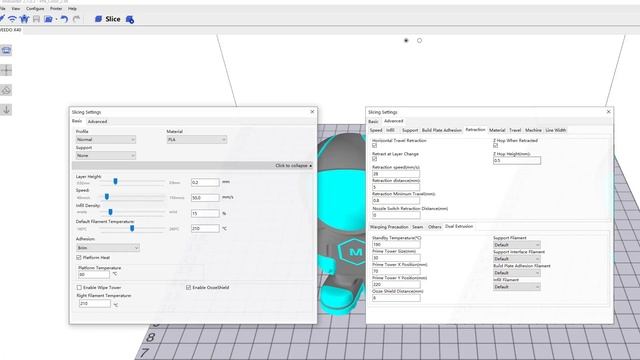Click the basket icon in the toolbar
Screen dimensions: 640x360
(x=24, y=19)
